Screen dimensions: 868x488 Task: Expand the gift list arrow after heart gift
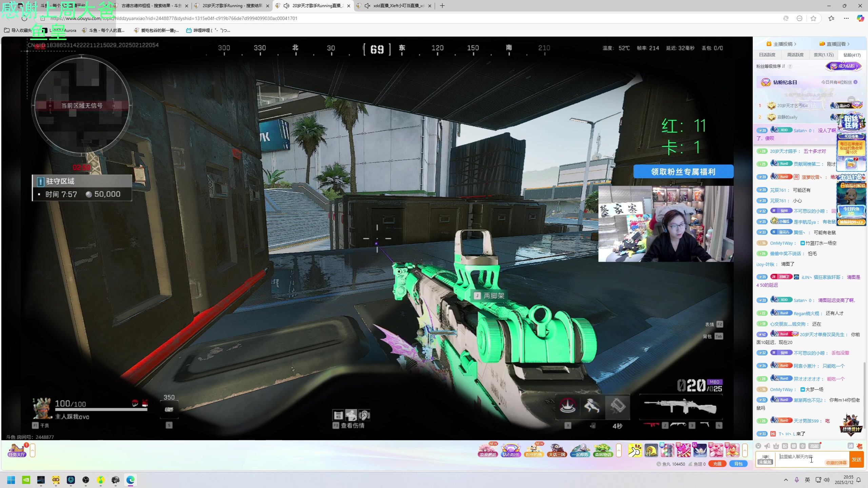745,450
